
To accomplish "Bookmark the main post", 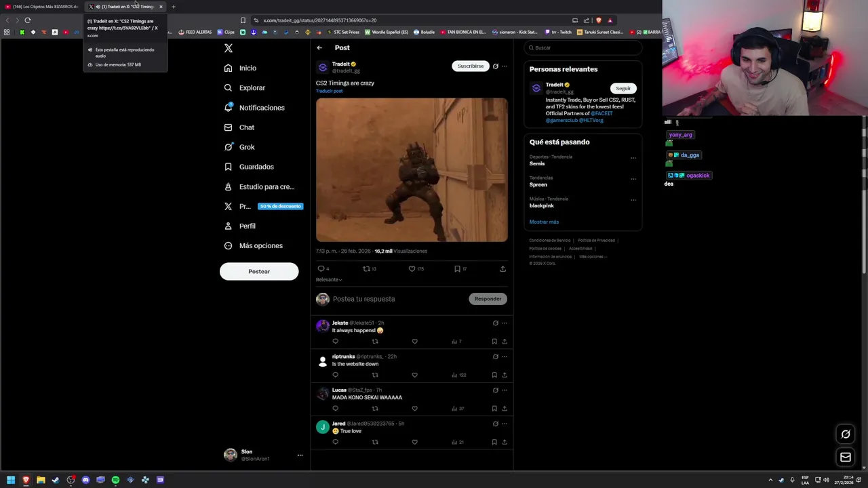I will [457, 269].
